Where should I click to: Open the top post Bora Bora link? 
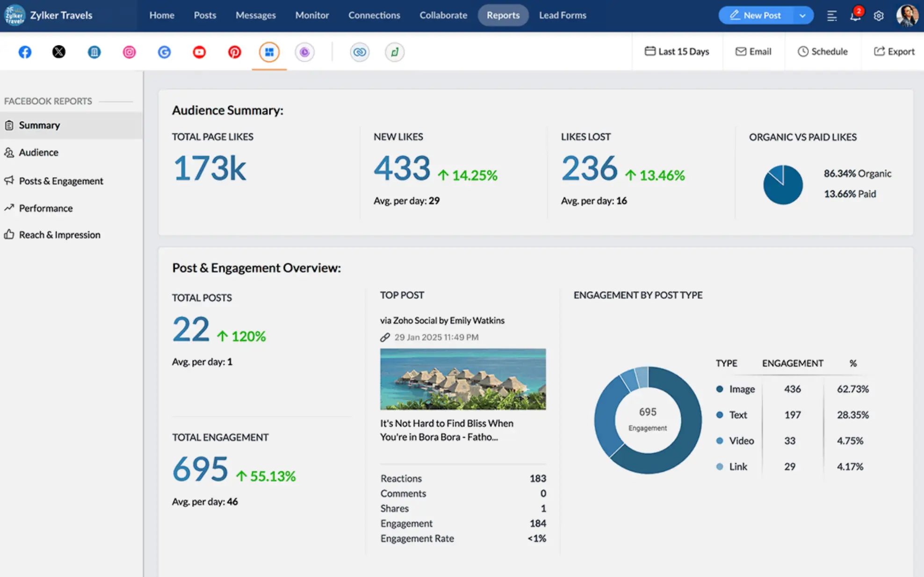446,430
